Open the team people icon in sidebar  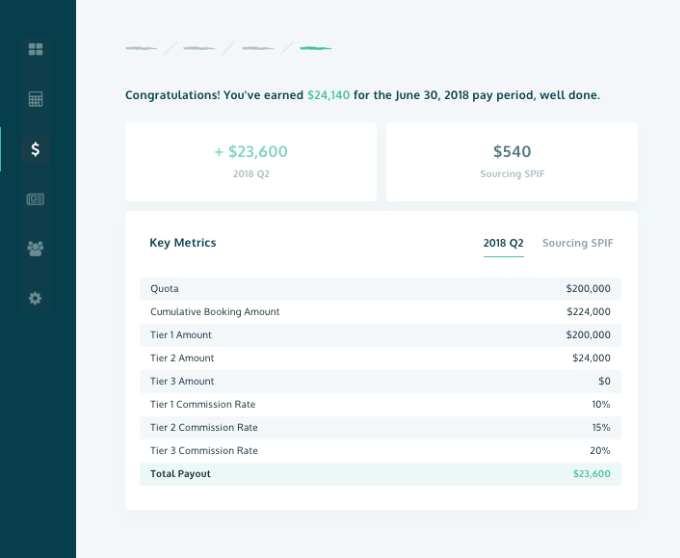[36, 248]
